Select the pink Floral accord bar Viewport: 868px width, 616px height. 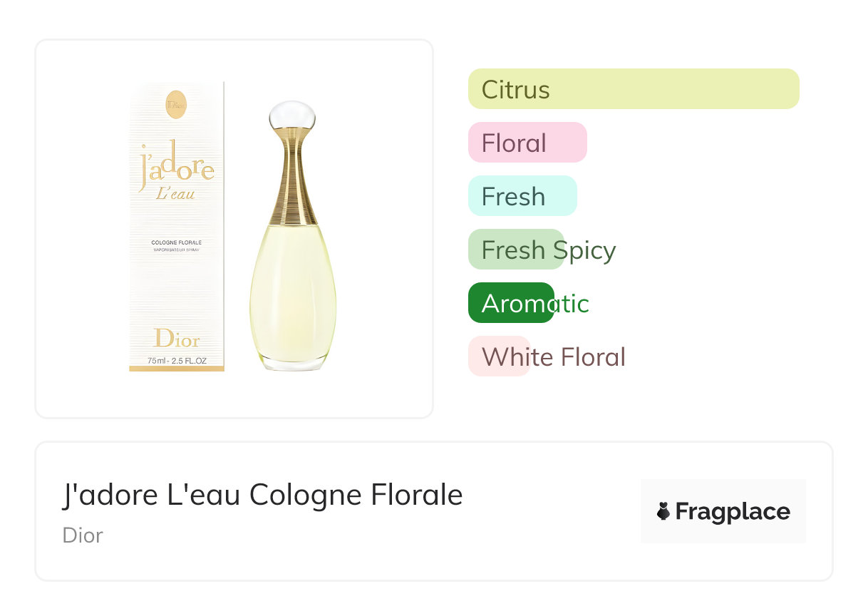pyautogui.click(x=527, y=143)
